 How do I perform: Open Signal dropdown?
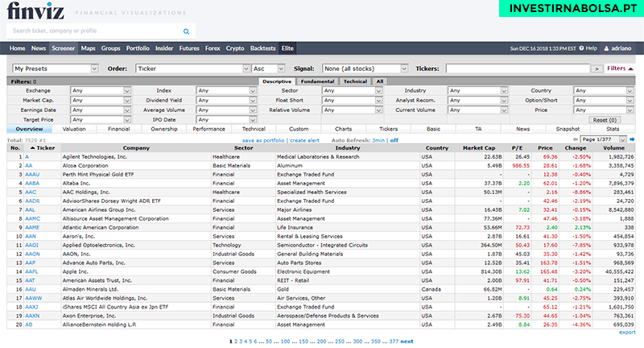click(365, 68)
